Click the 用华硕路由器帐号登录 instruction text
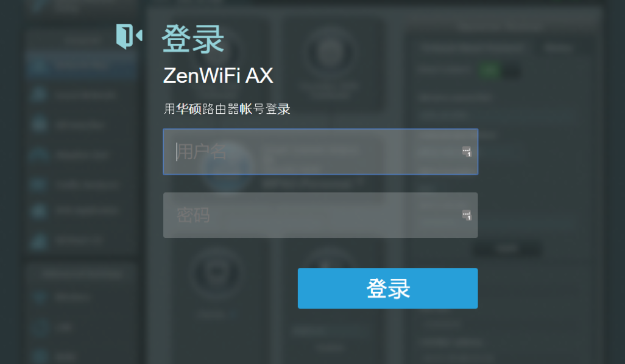 227,109
